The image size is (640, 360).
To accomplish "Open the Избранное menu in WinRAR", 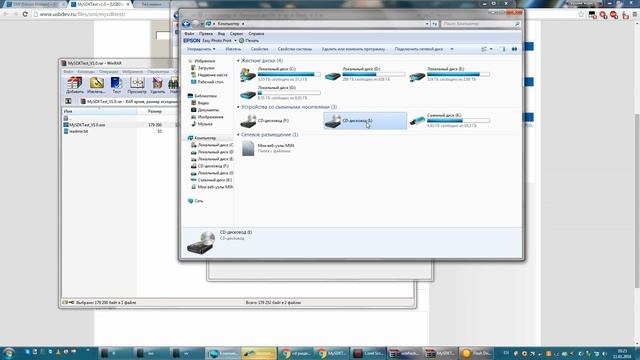I will point(133,72).
